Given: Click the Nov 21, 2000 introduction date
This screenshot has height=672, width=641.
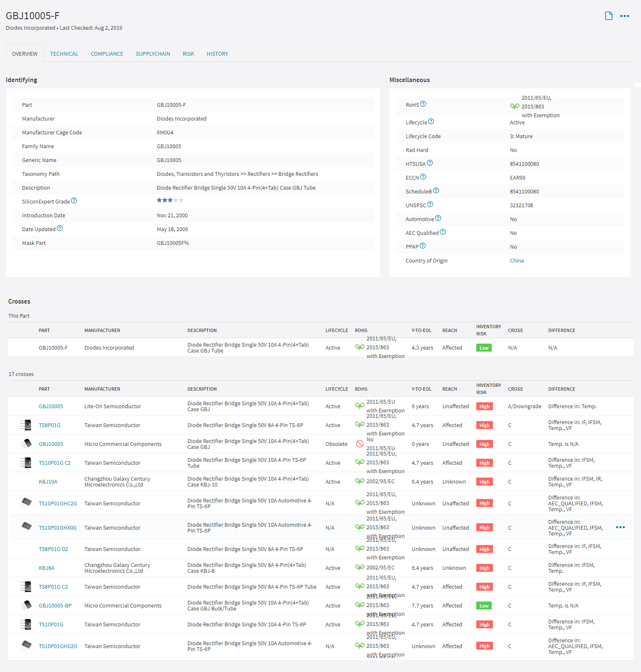Looking at the screenshot, I should [172, 215].
